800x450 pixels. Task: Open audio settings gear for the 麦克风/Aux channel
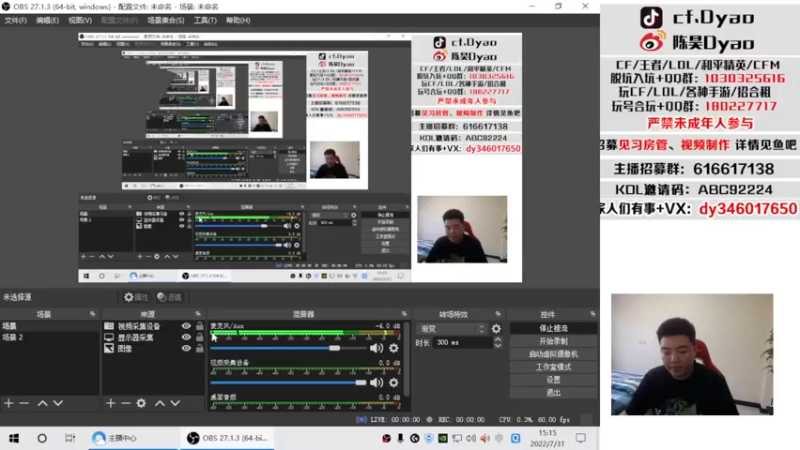click(393, 348)
